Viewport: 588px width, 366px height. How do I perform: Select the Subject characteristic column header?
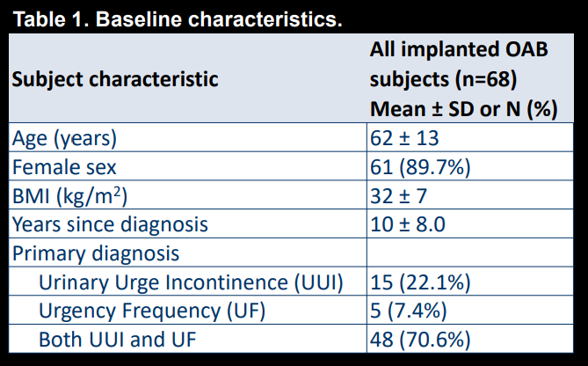coord(115,79)
